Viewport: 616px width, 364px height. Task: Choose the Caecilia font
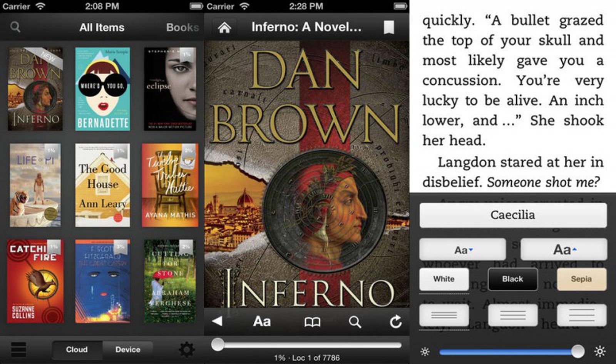tap(513, 215)
